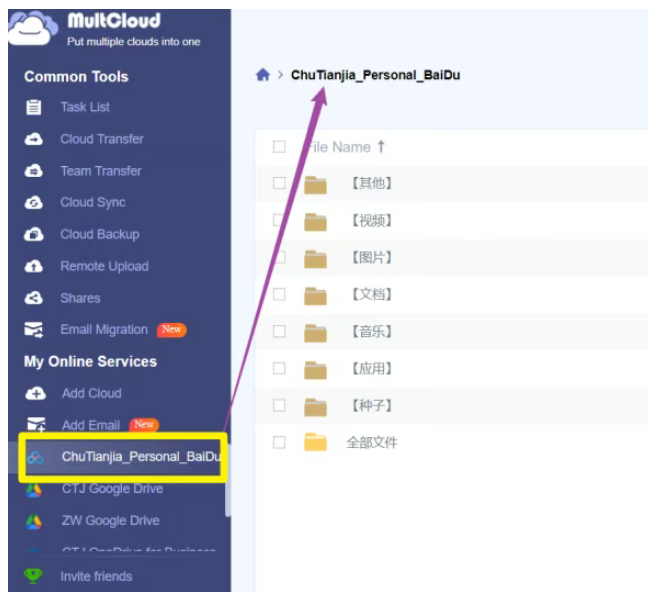Check the box for 【文档】 folder

coord(279,294)
